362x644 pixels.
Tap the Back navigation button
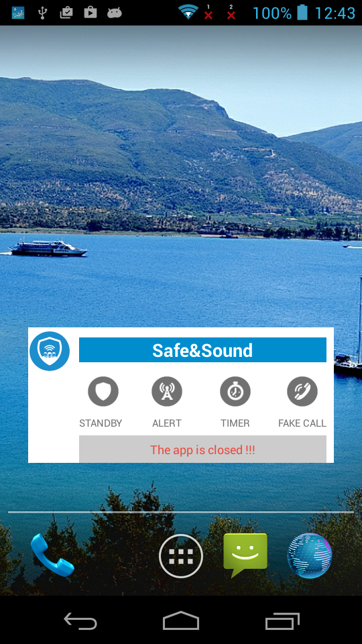[80, 621]
